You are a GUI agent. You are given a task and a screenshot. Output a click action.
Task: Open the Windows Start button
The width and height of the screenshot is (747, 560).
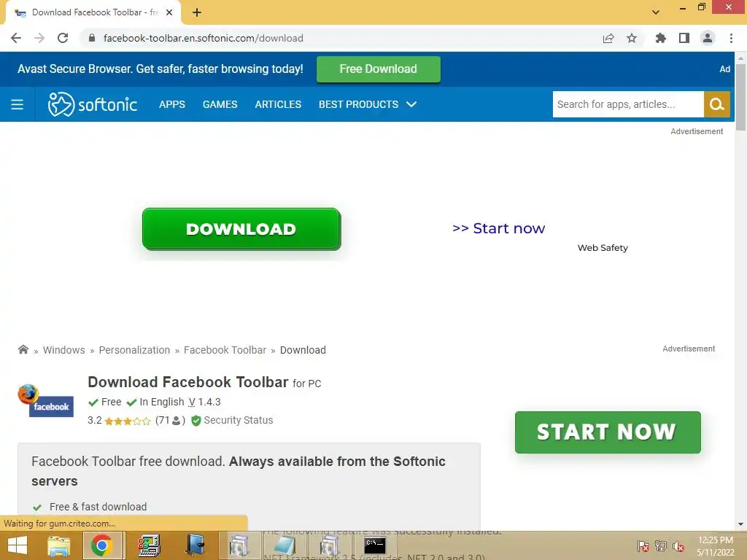tap(18, 545)
